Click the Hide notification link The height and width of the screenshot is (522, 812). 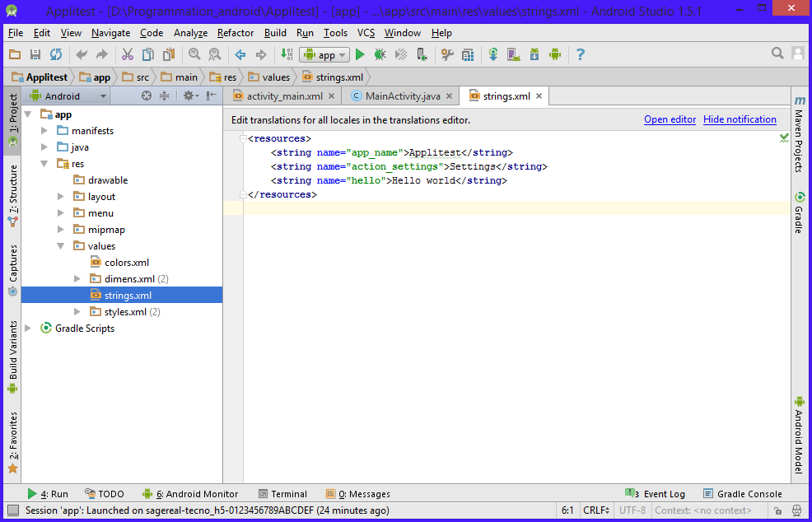pyautogui.click(x=740, y=119)
